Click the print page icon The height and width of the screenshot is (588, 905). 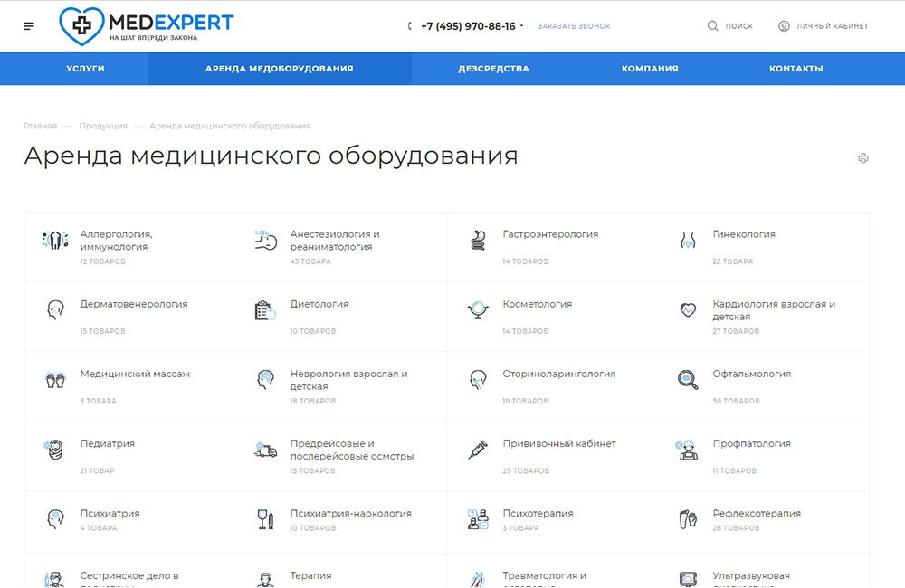(x=862, y=158)
